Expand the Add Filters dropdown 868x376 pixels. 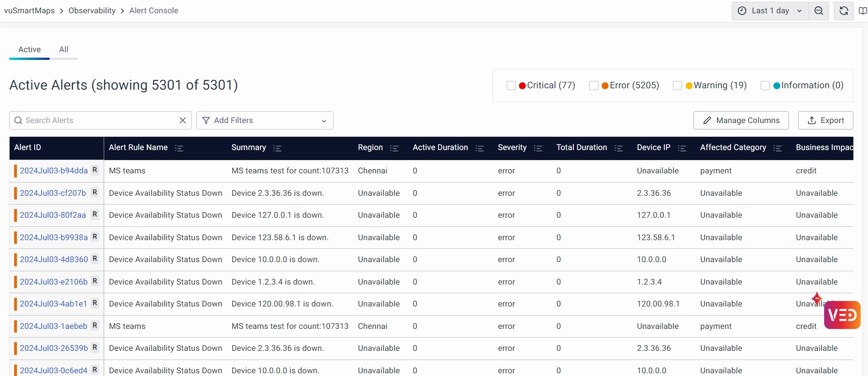point(265,120)
